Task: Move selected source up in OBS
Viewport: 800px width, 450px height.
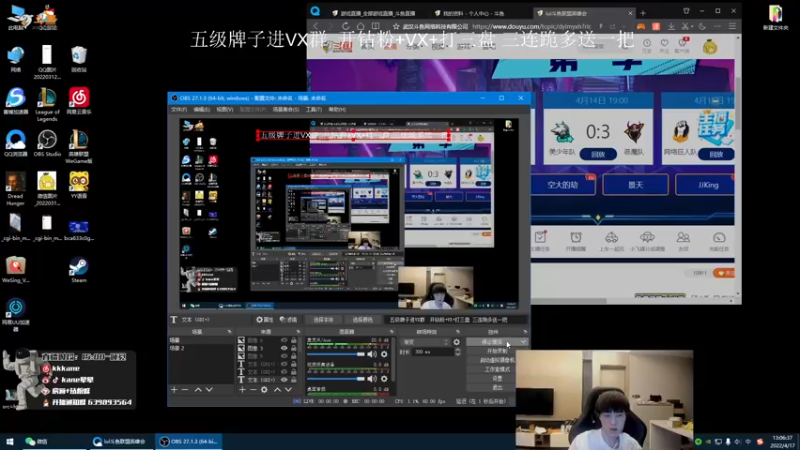Action: point(277,390)
